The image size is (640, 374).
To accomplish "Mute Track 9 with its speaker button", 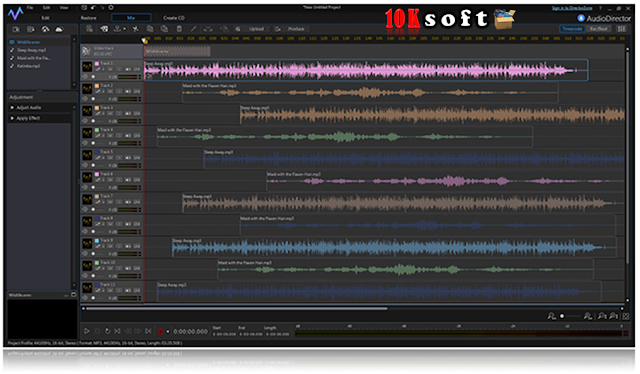I will coord(128,246).
